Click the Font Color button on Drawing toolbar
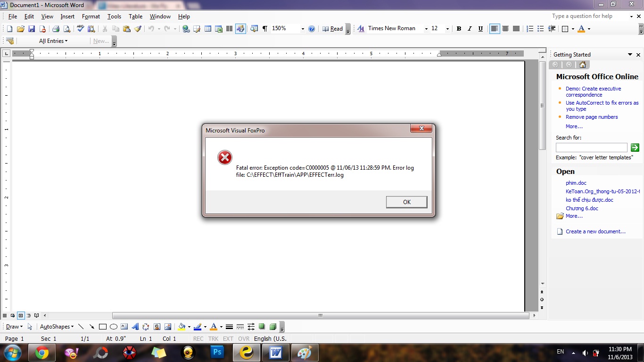The width and height of the screenshot is (644, 362). click(x=214, y=327)
